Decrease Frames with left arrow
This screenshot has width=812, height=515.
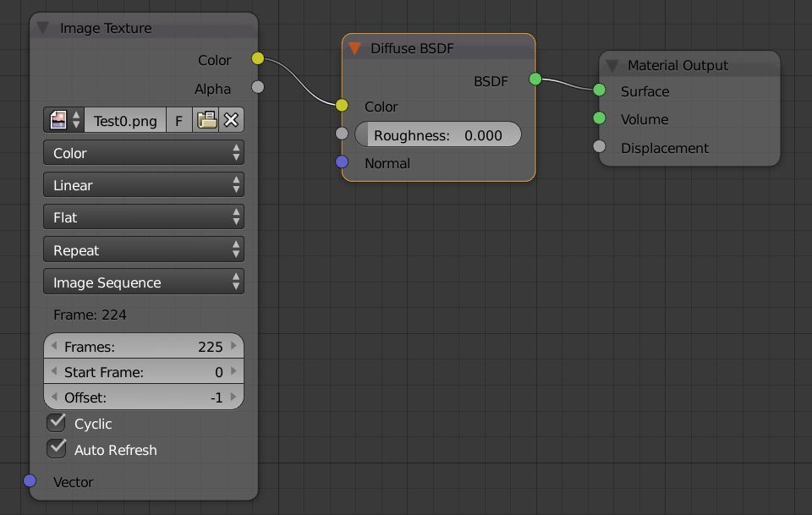54,345
